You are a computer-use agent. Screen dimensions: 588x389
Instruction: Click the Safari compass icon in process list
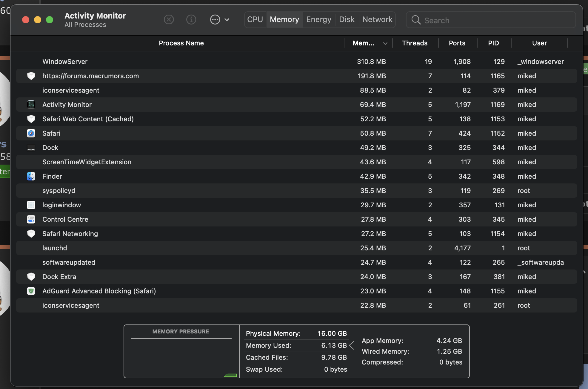31,133
